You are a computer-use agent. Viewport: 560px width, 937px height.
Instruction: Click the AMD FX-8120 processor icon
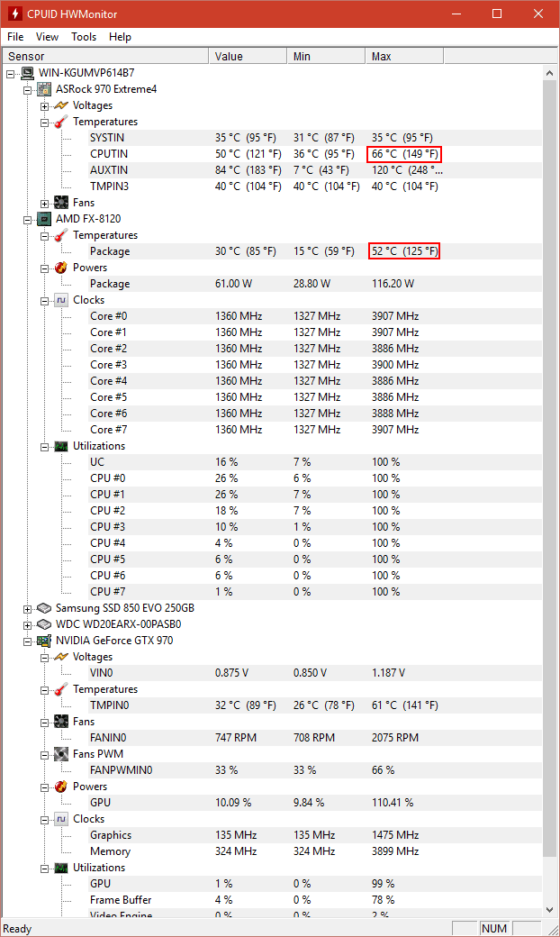44,219
